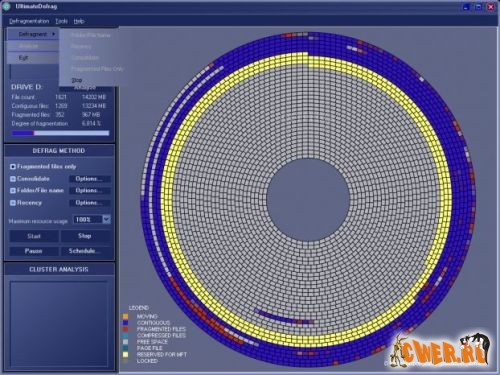Open the Maximum resource usage dropdown arrow
This screenshot has width=500, height=375.
pyautogui.click(x=106, y=219)
